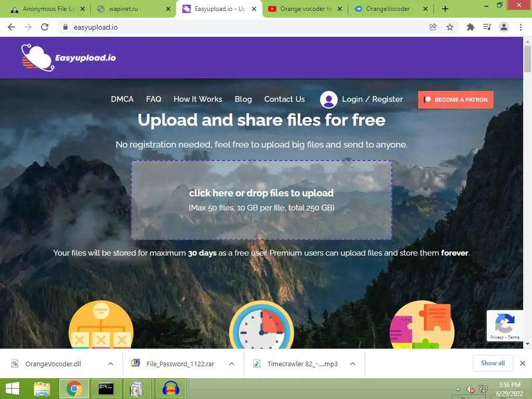Screen dimensions: 532x399
Task: Show hidden tray icons arrow
Action: click(x=458, y=389)
